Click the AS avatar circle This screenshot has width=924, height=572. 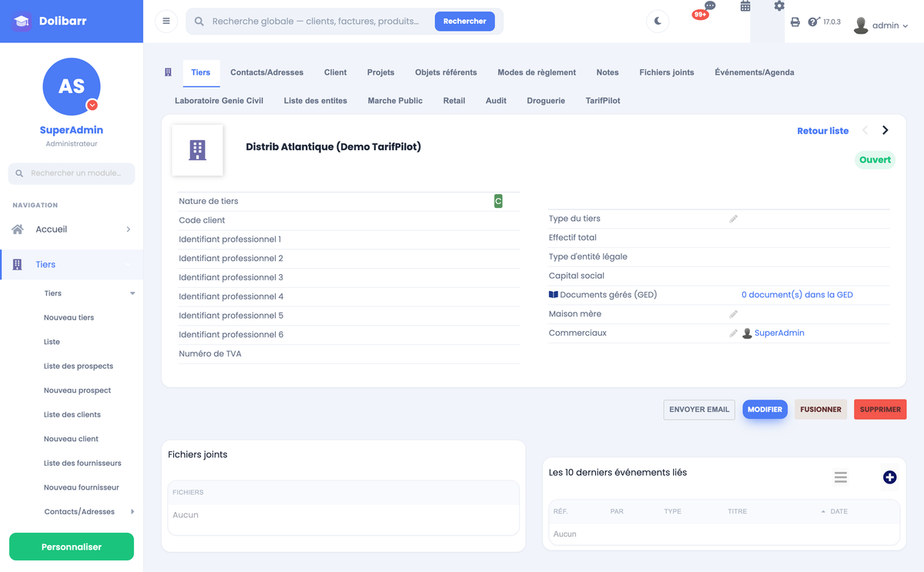click(72, 86)
